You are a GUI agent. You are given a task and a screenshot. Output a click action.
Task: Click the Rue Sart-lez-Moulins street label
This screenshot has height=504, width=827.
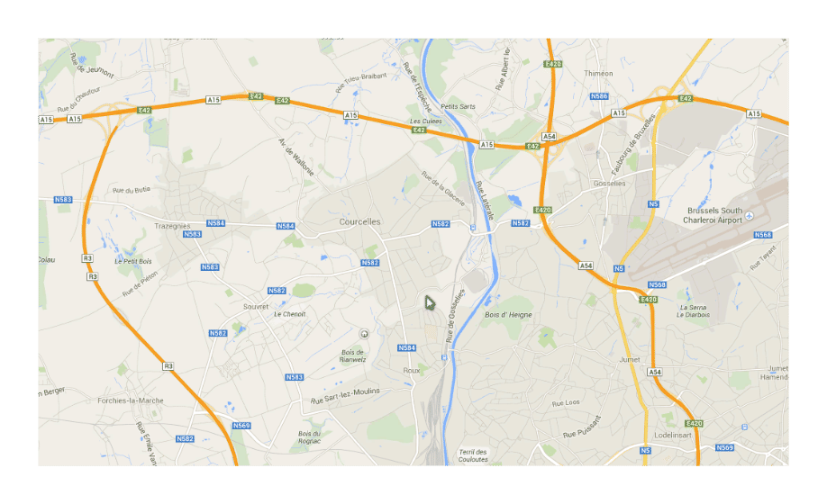pyautogui.click(x=345, y=396)
